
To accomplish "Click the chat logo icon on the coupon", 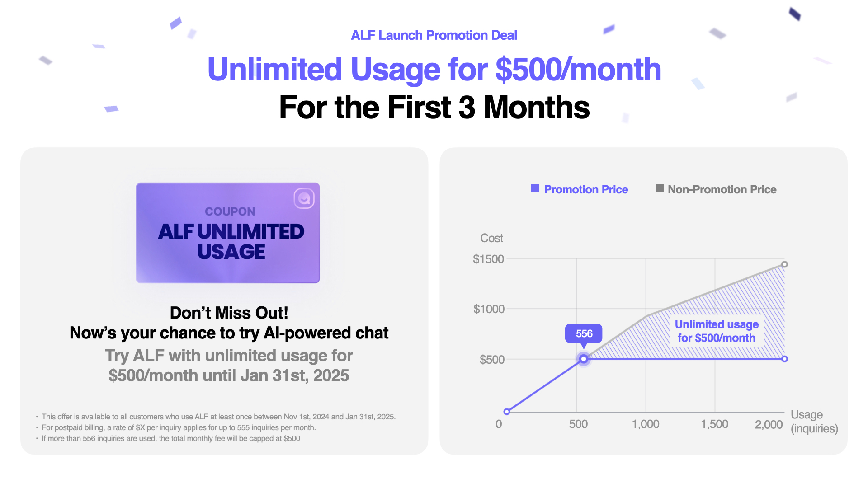I will click(304, 198).
